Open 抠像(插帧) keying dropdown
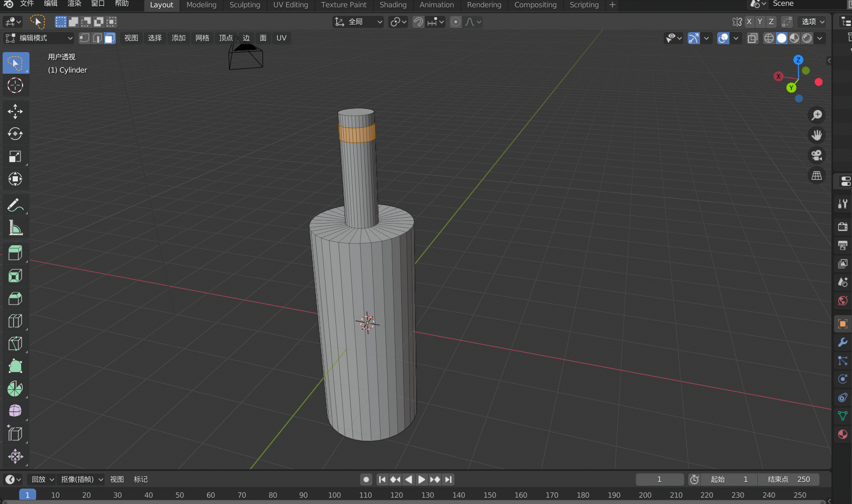 tap(82, 479)
